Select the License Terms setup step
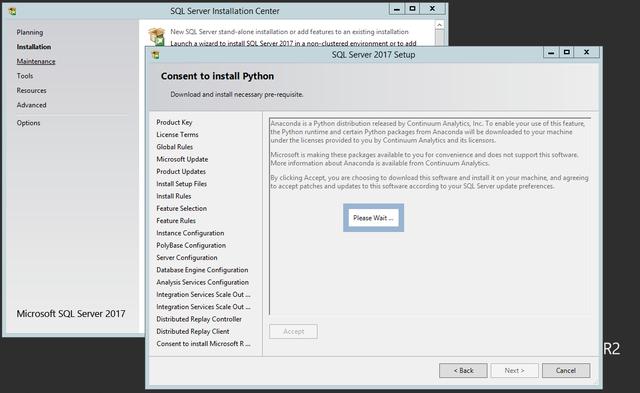The height and width of the screenshot is (393, 640). 177,135
